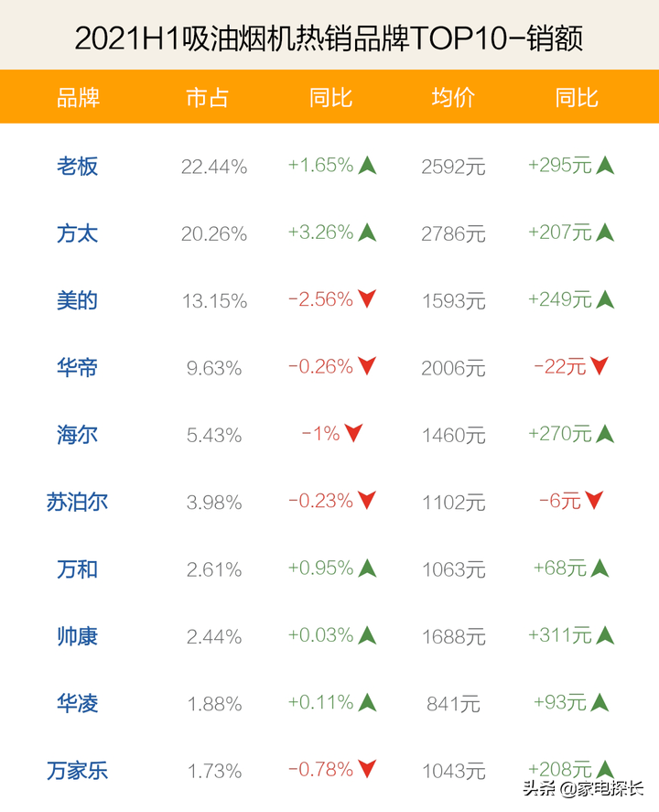This screenshot has width=659, height=812.
Task: Click the red down arrow beside −1%
Action: [x=353, y=433]
